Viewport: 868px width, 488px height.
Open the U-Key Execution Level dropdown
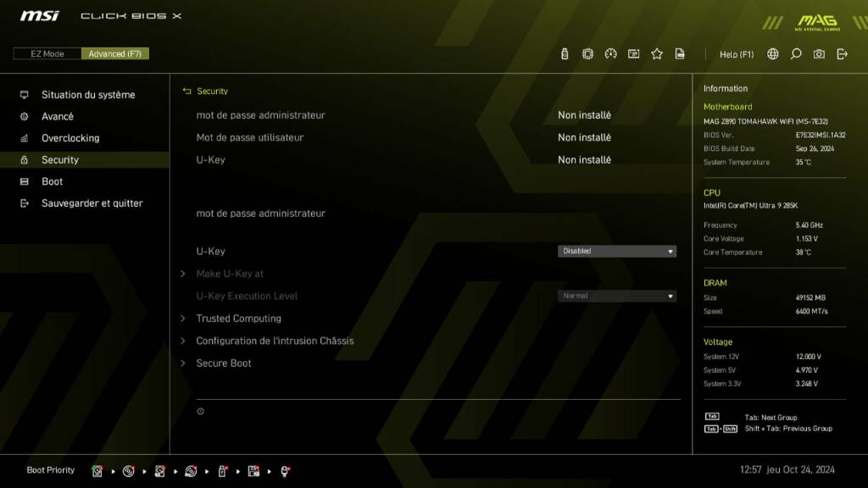[x=616, y=296]
